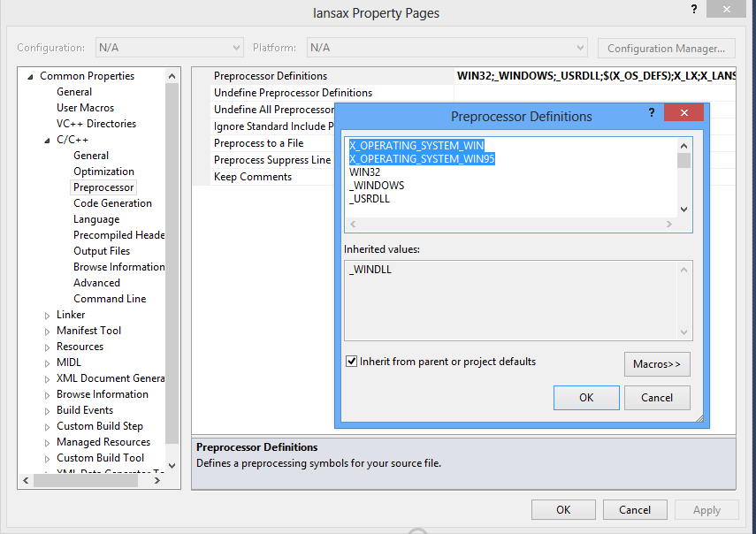The height and width of the screenshot is (534, 756).
Task: Click the Macros>> button
Action: [657, 364]
